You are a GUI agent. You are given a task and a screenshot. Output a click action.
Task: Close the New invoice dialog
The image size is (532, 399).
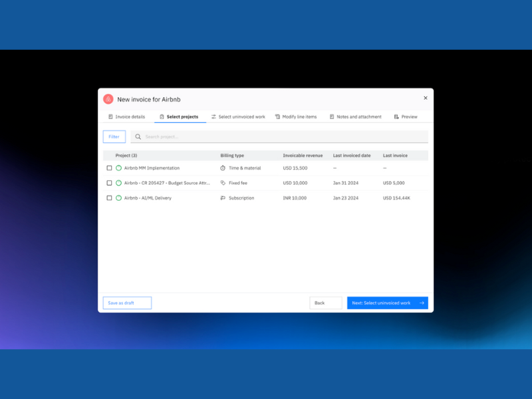[426, 98]
